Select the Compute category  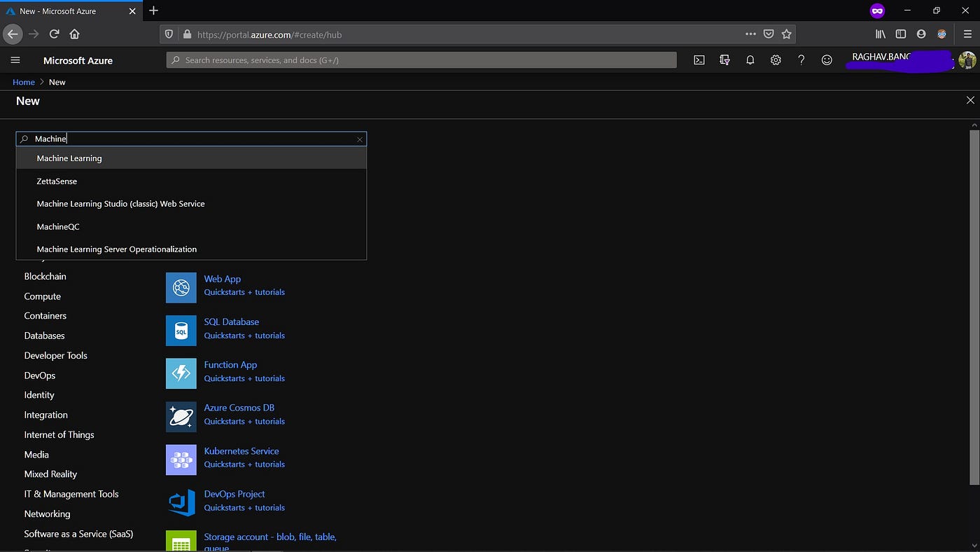click(x=42, y=296)
